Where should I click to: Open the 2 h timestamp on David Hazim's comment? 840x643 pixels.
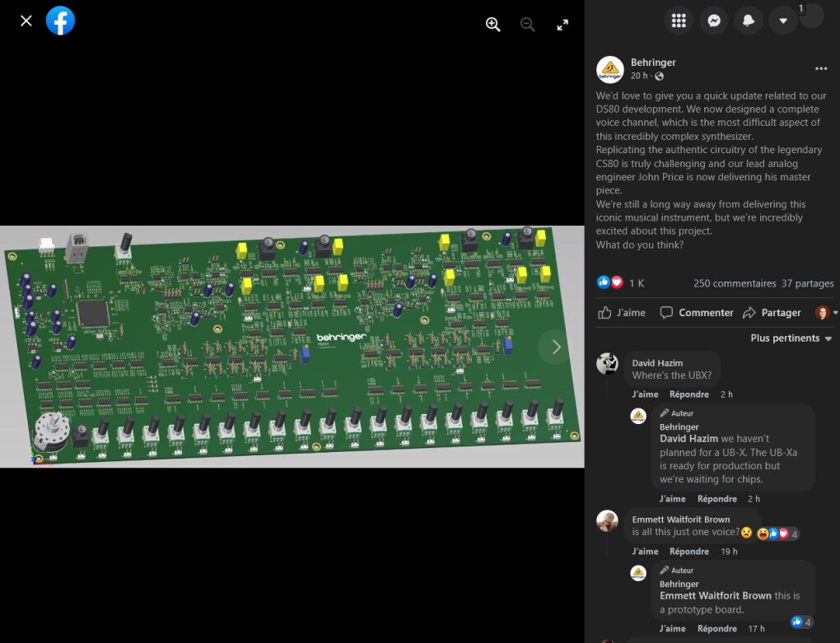726,394
